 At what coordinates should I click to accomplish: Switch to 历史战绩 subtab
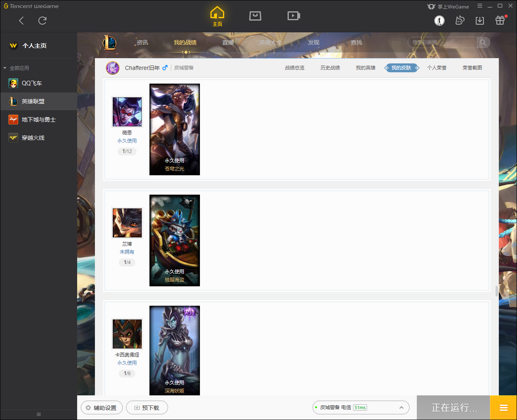coord(330,68)
